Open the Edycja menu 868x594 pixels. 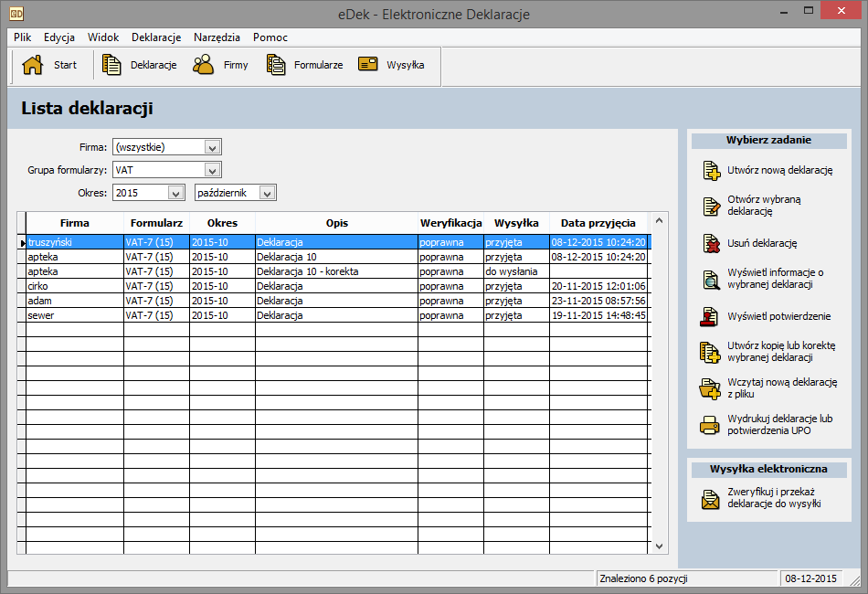[x=59, y=37]
